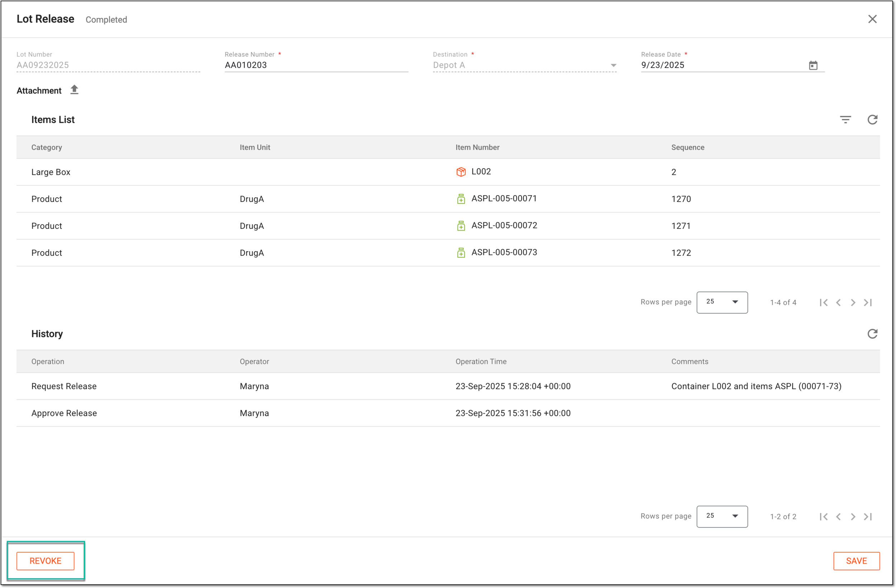Go to last page of History

tap(868, 516)
